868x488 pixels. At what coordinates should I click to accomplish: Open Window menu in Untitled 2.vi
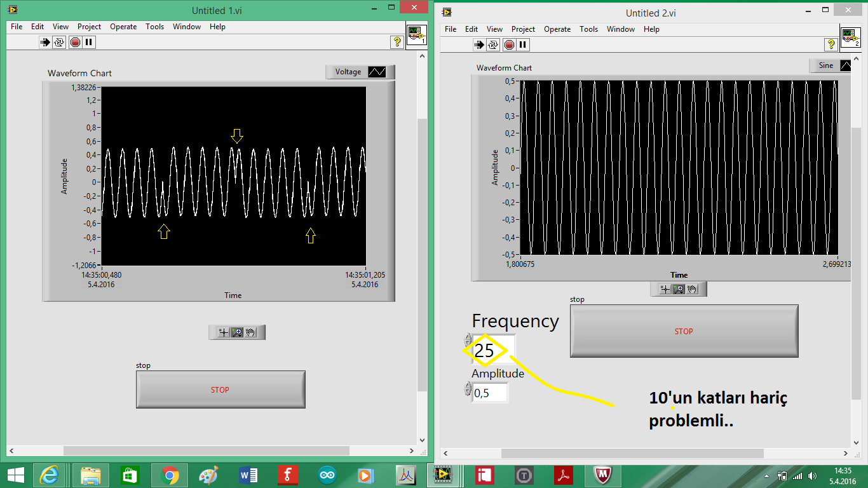point(621,29)
